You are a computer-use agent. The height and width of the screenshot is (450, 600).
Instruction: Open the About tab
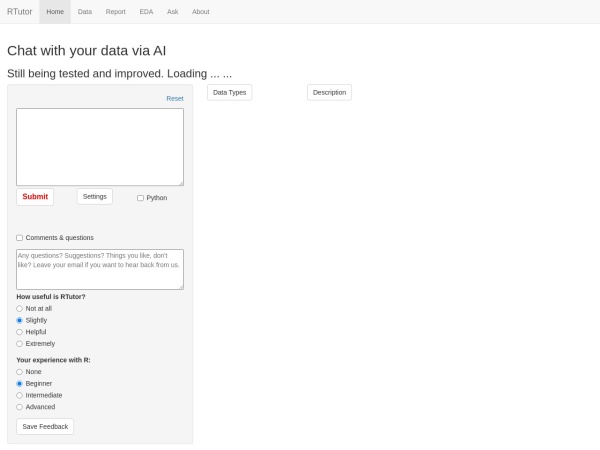click(201, 11)
